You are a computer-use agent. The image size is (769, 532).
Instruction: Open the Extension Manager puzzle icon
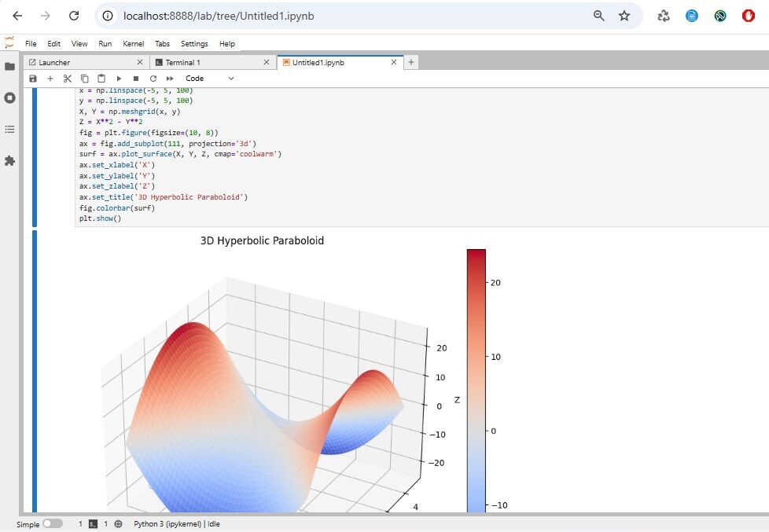[10, 160]
